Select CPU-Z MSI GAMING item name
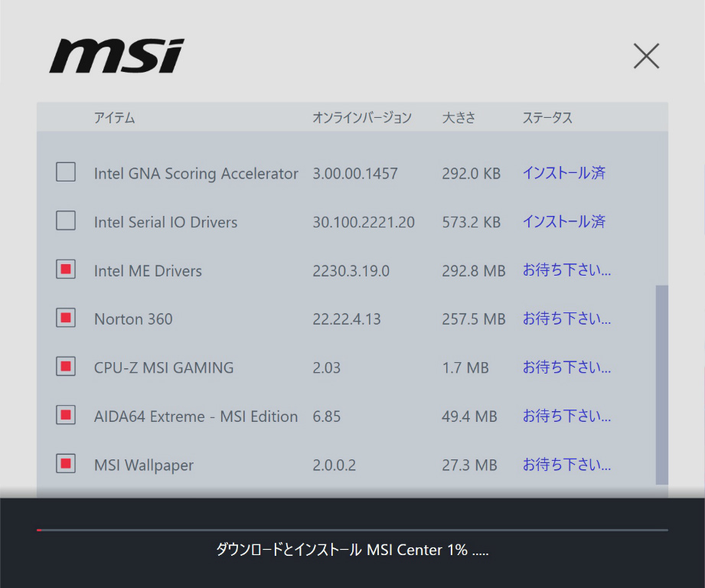 [164, 367]
